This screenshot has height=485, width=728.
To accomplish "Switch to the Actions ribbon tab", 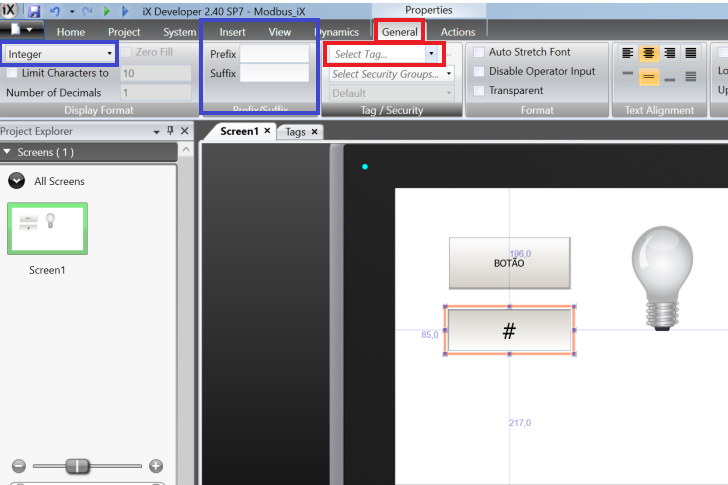I will pyautogui.click(x=458, y=32).
